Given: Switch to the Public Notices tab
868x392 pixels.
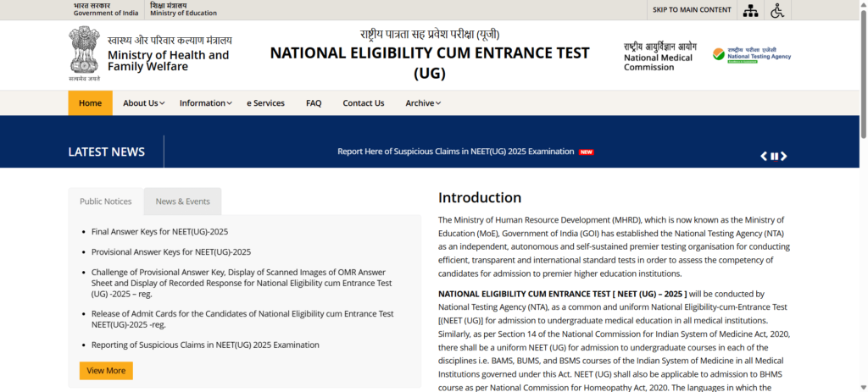Looking at the screenshot, I should pos(106,202).
